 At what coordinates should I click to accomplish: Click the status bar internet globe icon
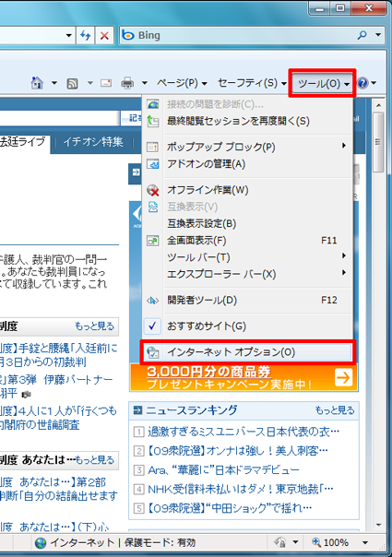(x=41, y=542)
